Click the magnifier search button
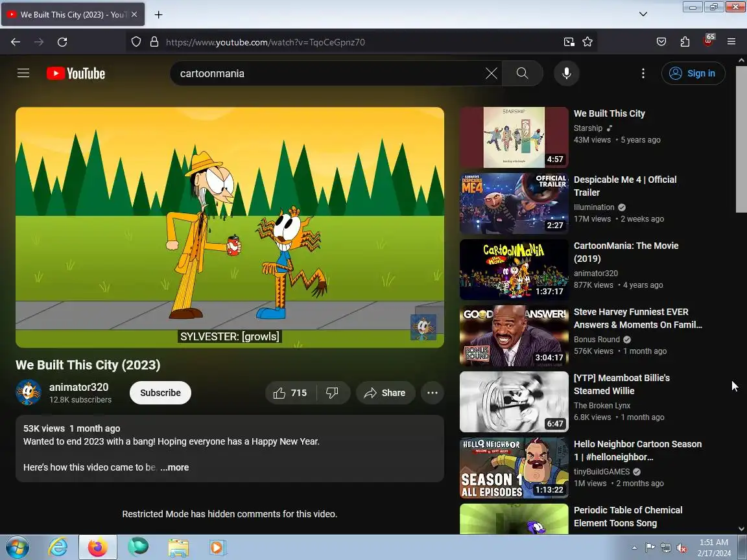 (522, 73)
